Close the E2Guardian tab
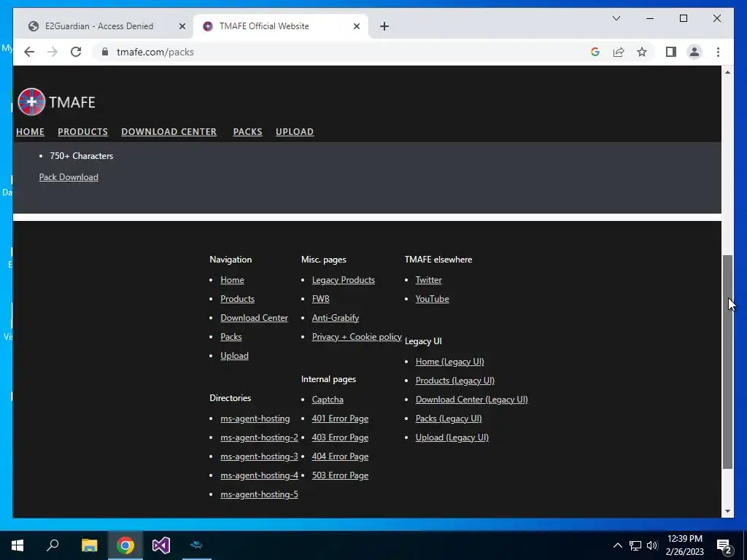Image resolution: width=747 pixels, height=560 pixels. [182, 26]
